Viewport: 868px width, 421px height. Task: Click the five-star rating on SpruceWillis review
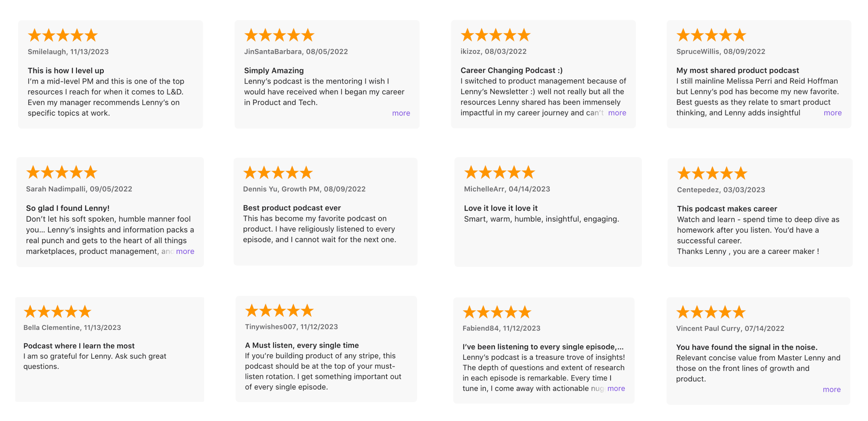click(x=711, y=35)
